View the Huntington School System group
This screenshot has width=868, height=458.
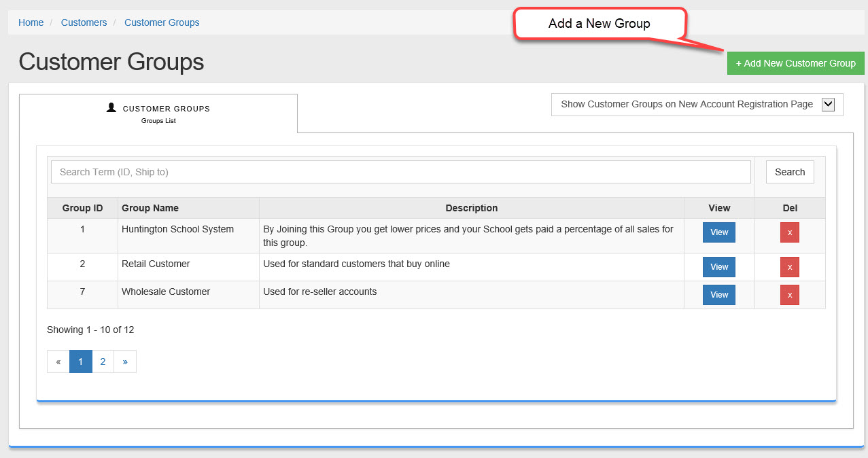pyautogui.click(x=719, y=232)
